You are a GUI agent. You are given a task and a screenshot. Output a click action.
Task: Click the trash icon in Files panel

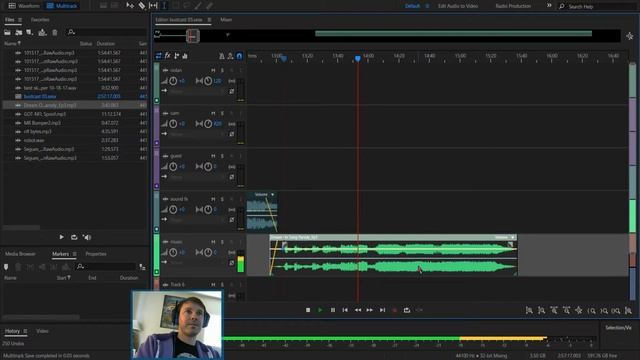point(55,32)
